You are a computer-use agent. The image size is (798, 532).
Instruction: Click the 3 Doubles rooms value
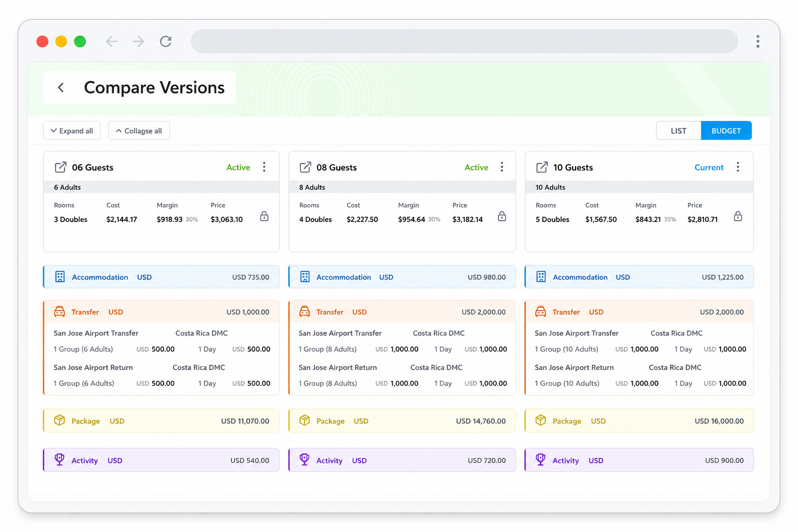[71, 219]
